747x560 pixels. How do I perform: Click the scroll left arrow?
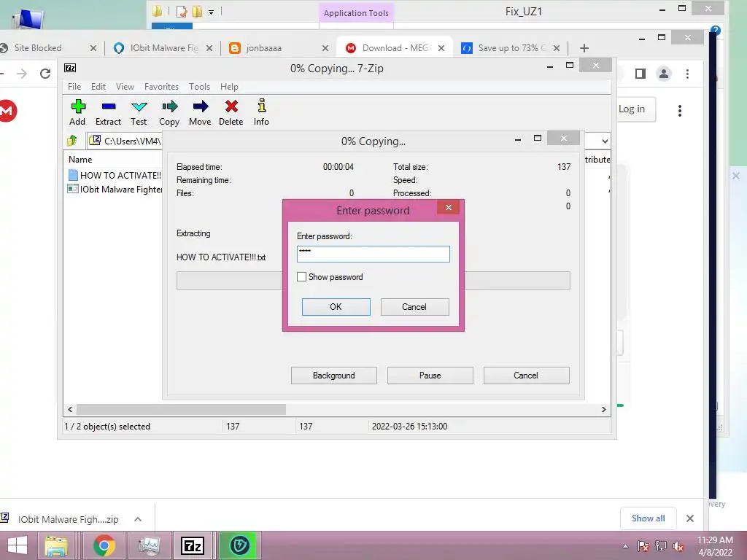[71, 409]
